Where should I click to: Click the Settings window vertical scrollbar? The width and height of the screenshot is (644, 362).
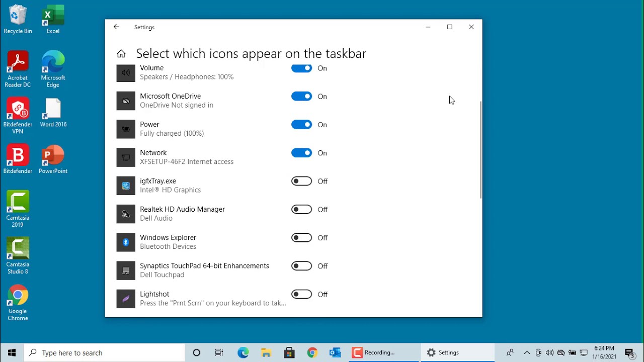pyautogui.click(x=480, y=150)
